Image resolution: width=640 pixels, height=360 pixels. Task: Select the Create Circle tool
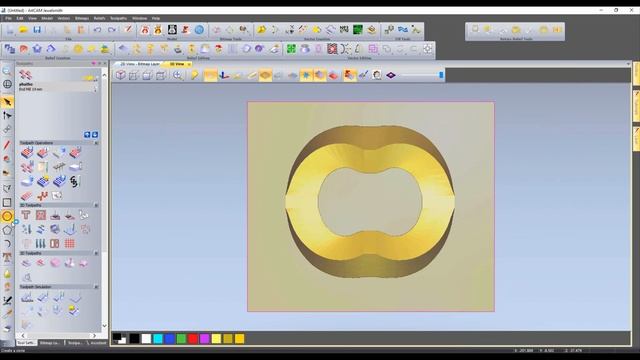pyautogui.click(x=7, y=216)
